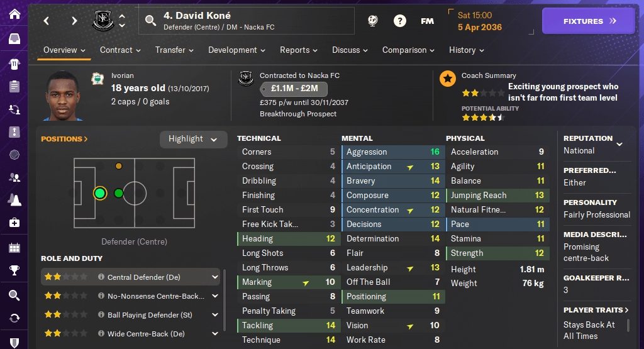
Task: Open the Inbox tray icon
Action: (14, 39)
